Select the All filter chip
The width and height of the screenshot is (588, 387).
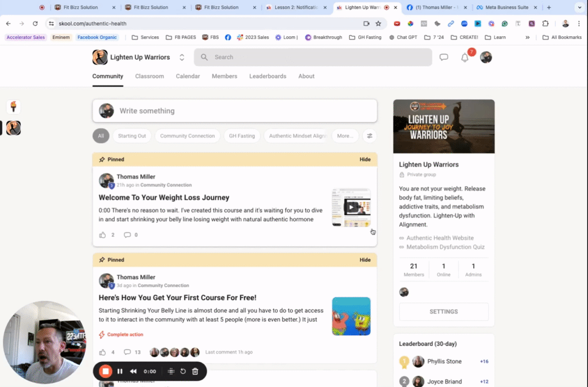coord(100,136)
